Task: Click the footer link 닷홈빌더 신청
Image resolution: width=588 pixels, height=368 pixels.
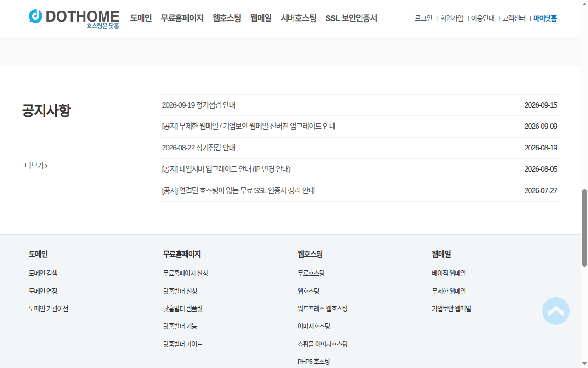Action: [x=180, y=291]
